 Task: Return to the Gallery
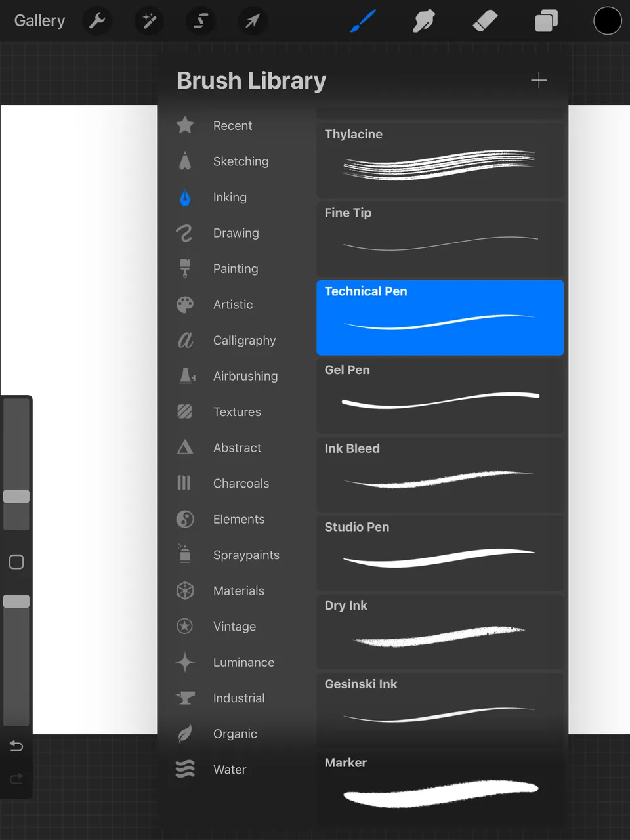pyautogui.click(x=39, y=21)
